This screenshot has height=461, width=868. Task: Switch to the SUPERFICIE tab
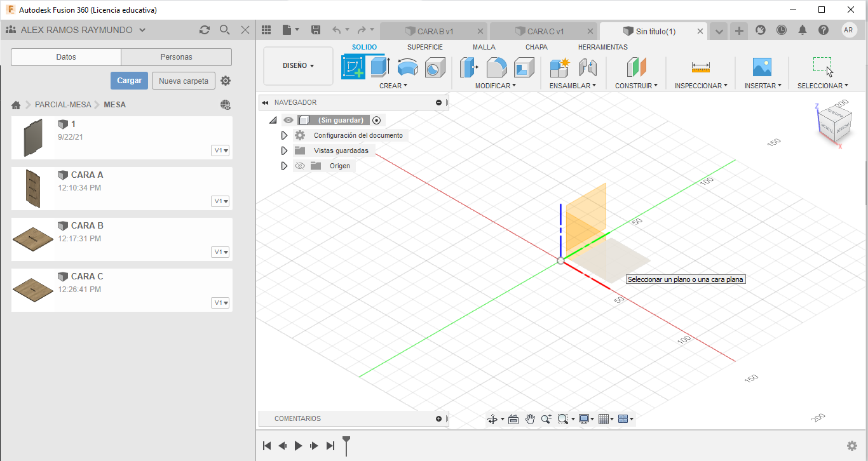click(x=425, y=47)
